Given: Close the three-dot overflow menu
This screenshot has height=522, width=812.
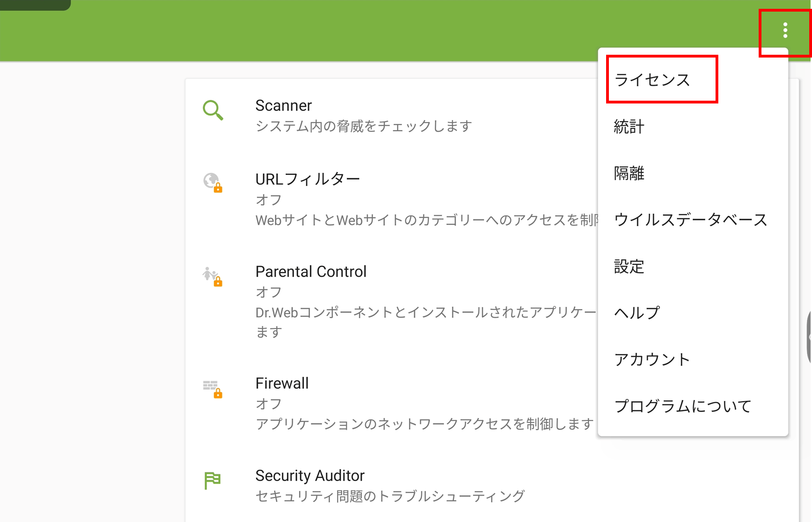Looking at the screenshot, I should [x=785, y=31].
